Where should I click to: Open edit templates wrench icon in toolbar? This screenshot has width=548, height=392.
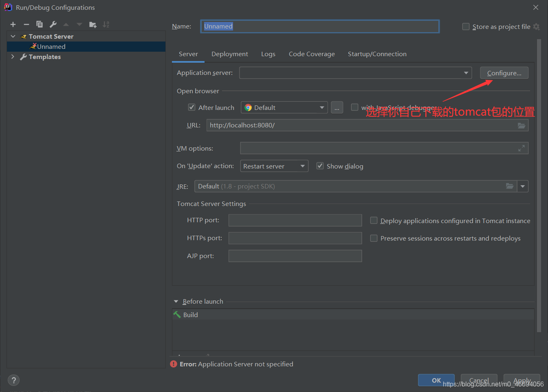[x=53, y=24]
